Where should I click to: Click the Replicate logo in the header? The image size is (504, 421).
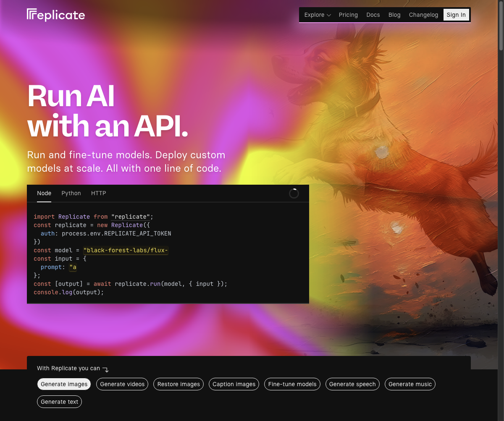[x=56, y=15]
